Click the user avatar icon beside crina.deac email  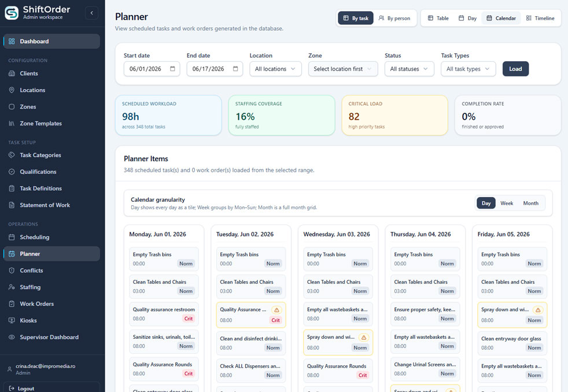click(x=9, y=369)
